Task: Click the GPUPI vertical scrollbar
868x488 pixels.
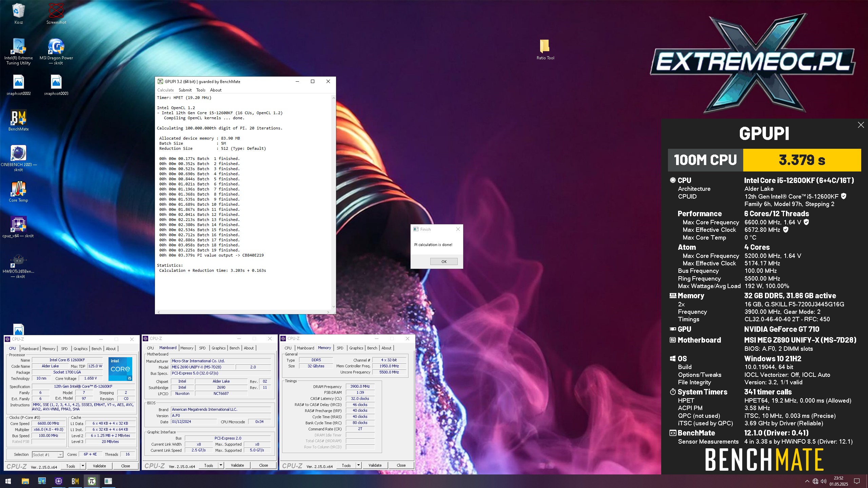Action: coord(334,202)
